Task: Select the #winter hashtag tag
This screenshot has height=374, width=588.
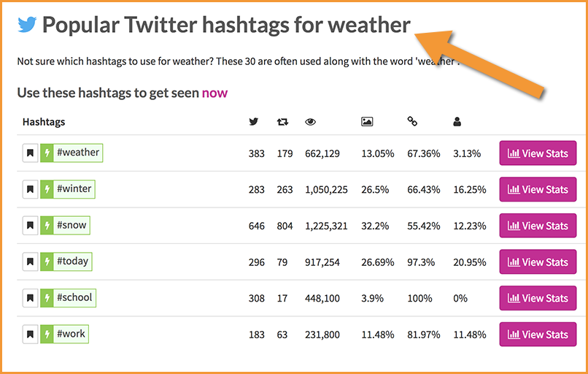Action: point(74,189)
